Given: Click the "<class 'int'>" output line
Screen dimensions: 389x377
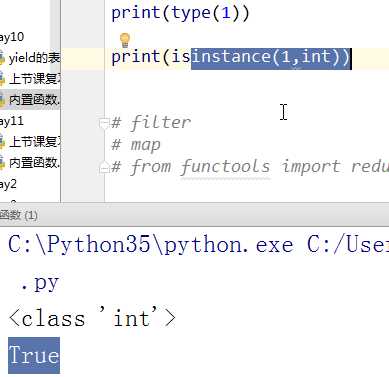Looking at the screenshot, I should tap(92, 318).
